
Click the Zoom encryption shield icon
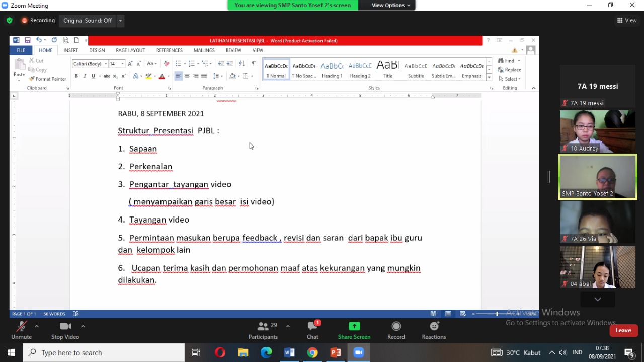(x=9, y=21)
